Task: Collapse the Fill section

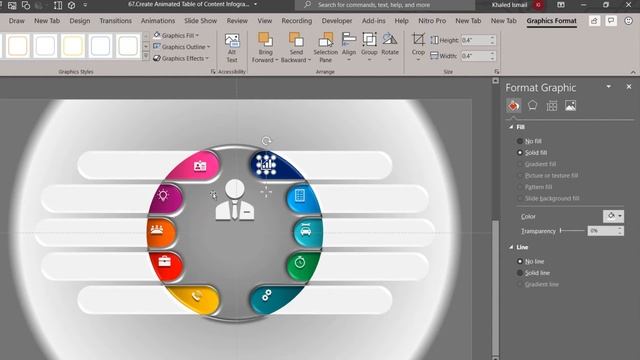Action: coord(511,127)
